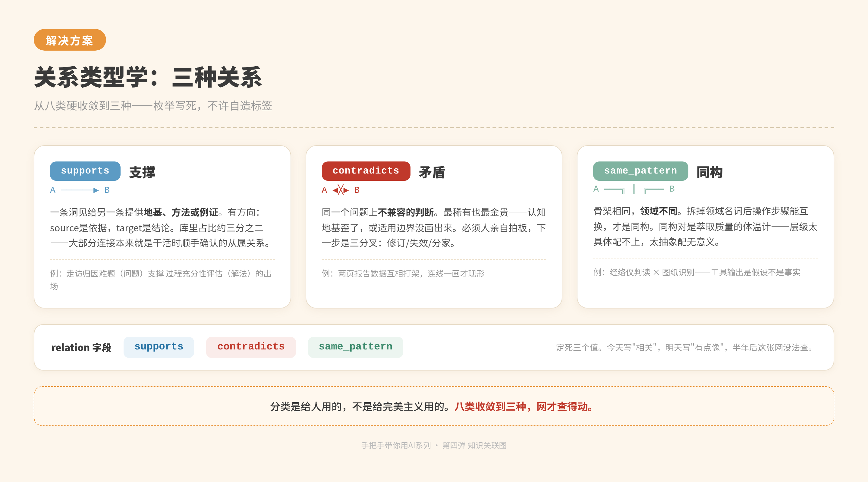868x482 pixels.
Task: Click the bold text 地基、方法或例证
Action: (181, 212)
